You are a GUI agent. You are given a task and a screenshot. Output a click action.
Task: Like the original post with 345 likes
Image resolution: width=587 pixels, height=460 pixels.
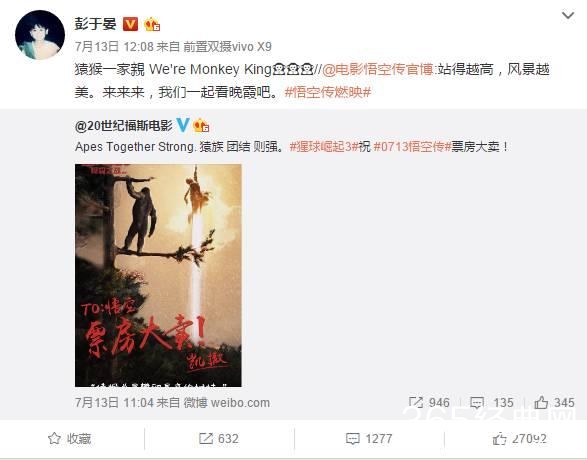(x=554, y=403)
